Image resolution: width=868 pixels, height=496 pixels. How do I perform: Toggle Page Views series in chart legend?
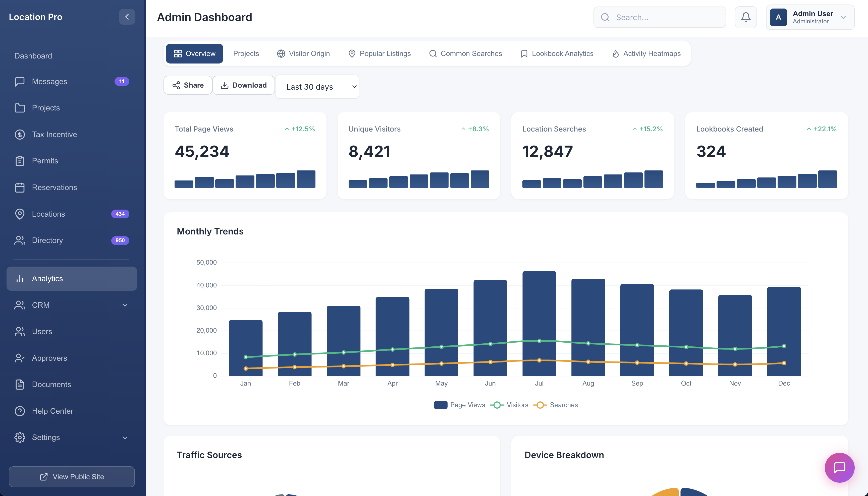[459, 405]
